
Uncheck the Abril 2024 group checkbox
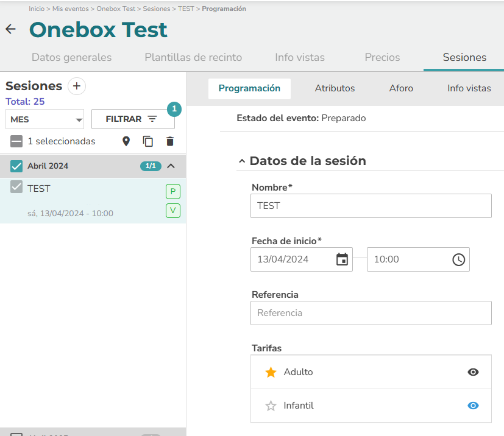point(16,166)
